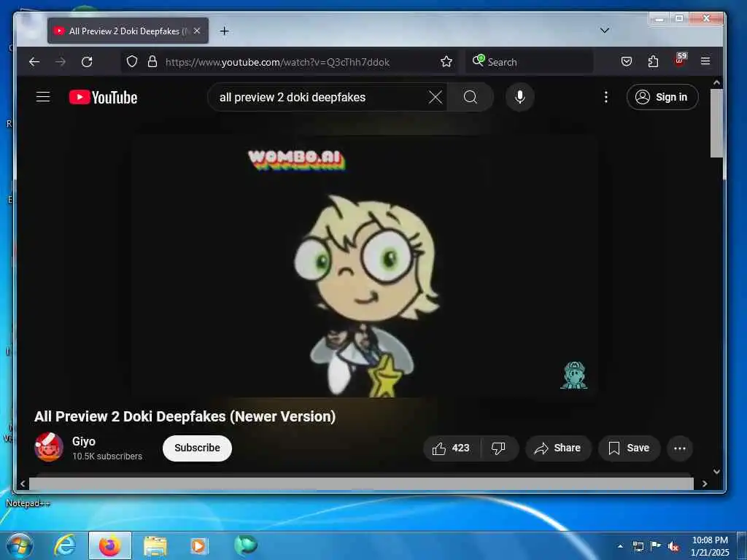
Task: Click the vertical scrollbar thumb
Action: tap(716, 122)
